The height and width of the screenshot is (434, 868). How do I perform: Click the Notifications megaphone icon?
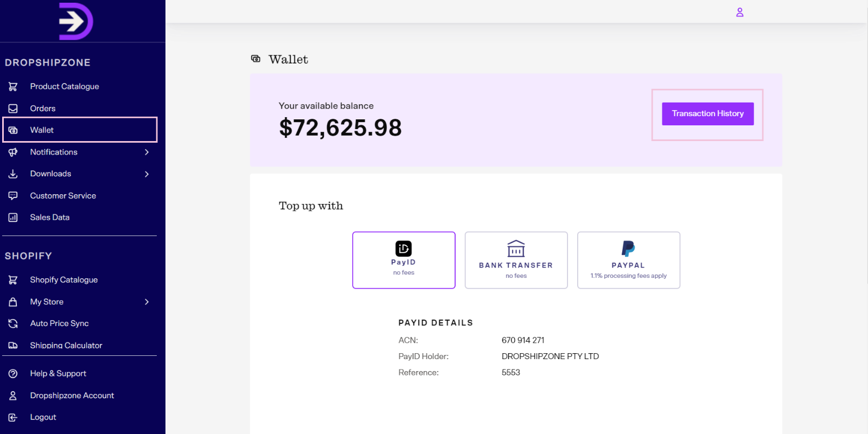coord(13,152)
